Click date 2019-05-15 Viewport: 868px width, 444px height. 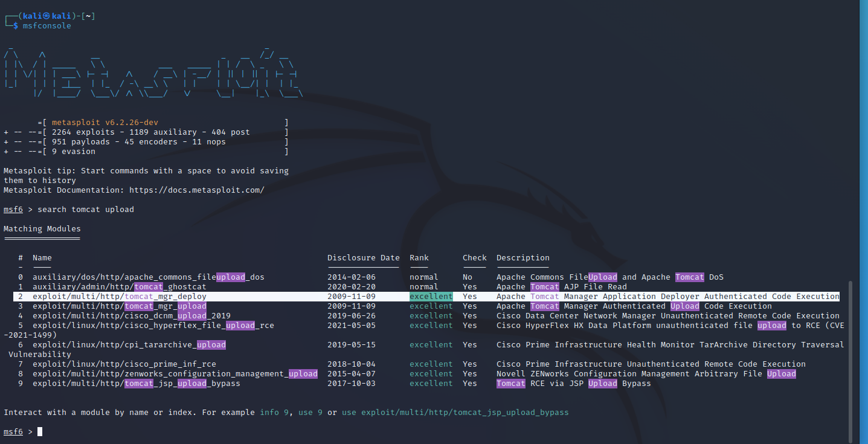click(352, 345)
